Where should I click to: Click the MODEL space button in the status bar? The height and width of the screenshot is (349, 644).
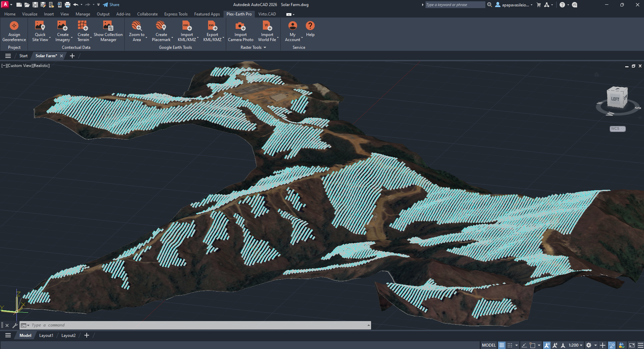pyautogui.click(x=489, y=345)
